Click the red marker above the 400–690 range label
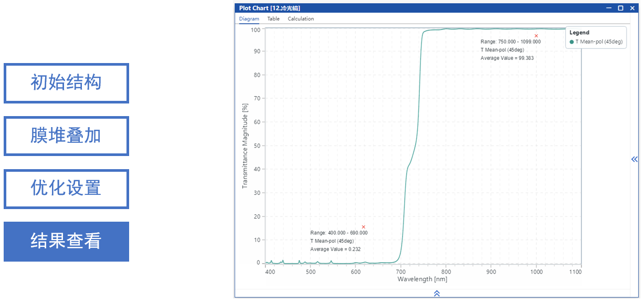Viewport: 644px width, 301px height. coord(363,227)
